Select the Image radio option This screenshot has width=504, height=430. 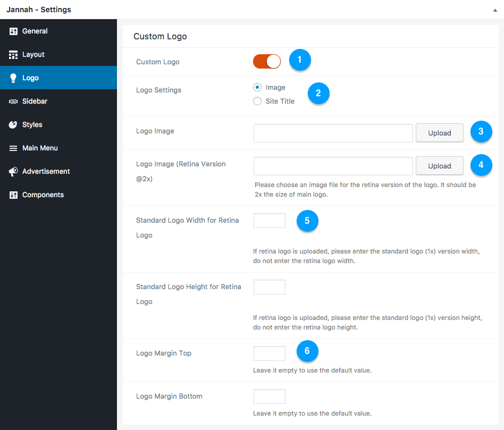pos(257,87)
